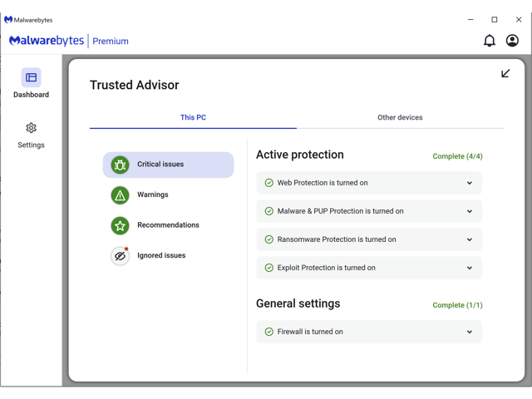The height and width of the screenshot is (399, 532).
Task: Click the check icon next to Ransomware Protection
Action: (269, 239)
